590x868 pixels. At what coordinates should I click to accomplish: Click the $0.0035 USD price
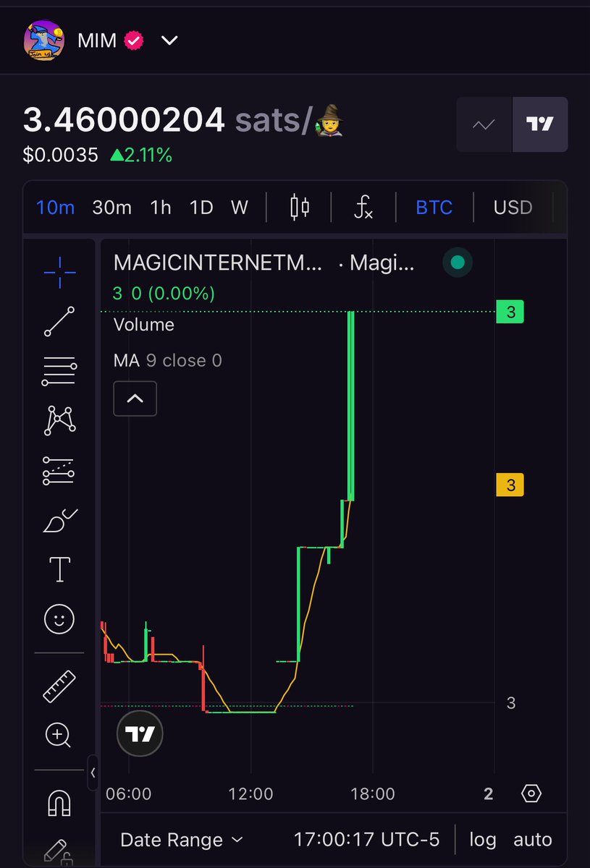(x=61, y=155)
